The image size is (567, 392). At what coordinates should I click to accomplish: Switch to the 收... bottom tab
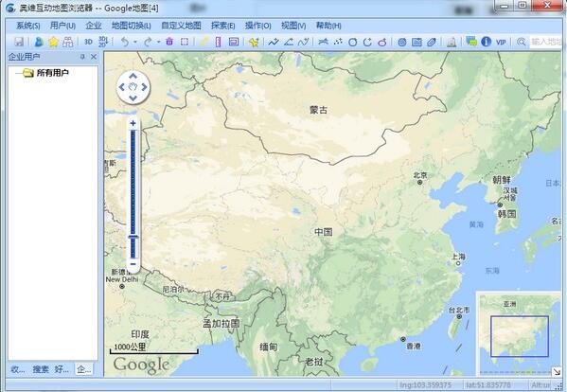[17, 369]
